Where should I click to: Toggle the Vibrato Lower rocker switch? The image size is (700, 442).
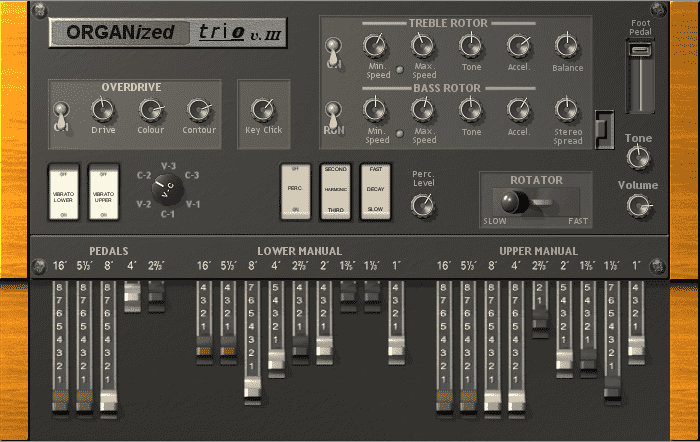[x=63, y=192]
